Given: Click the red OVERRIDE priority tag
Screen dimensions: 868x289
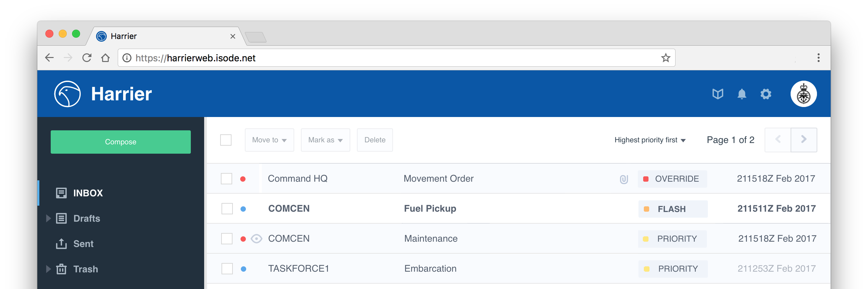Looking at the screenshot, I should (x=672, y=179).
